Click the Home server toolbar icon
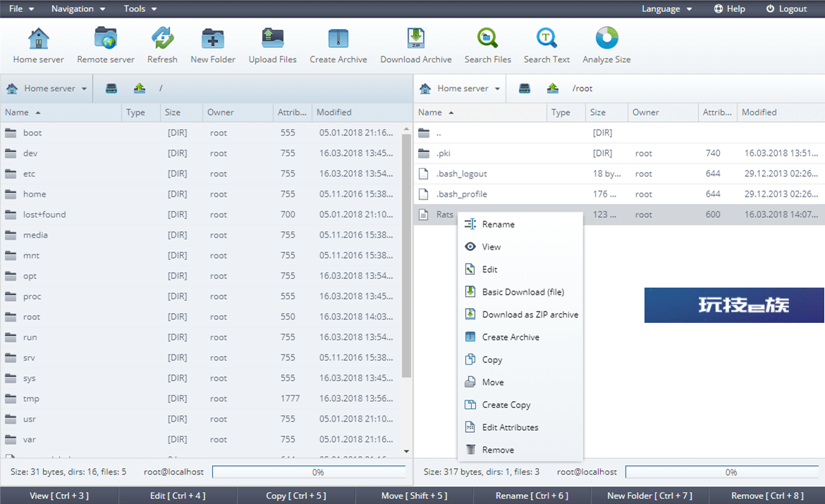Viewport: 825px width, 504px height. (38, 38)
